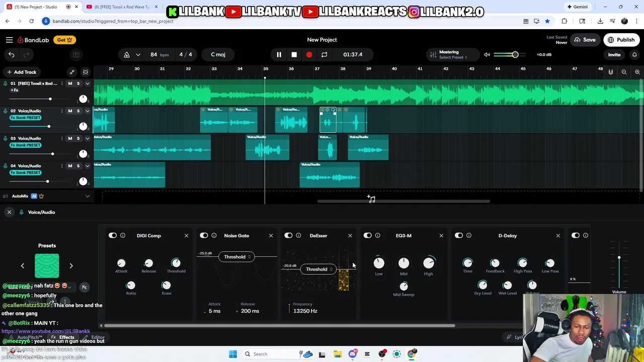Expand track 02 options chevron

[x=87, y=111]
